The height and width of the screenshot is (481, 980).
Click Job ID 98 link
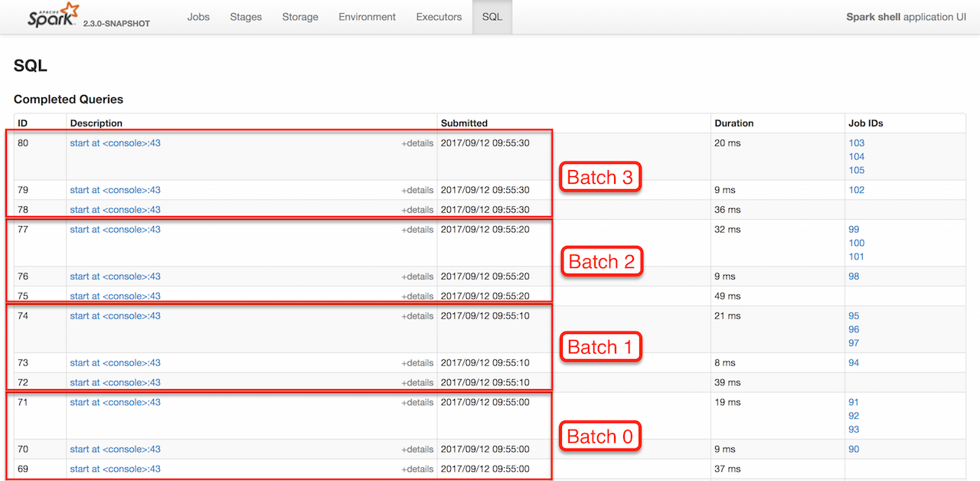point(854,276)
